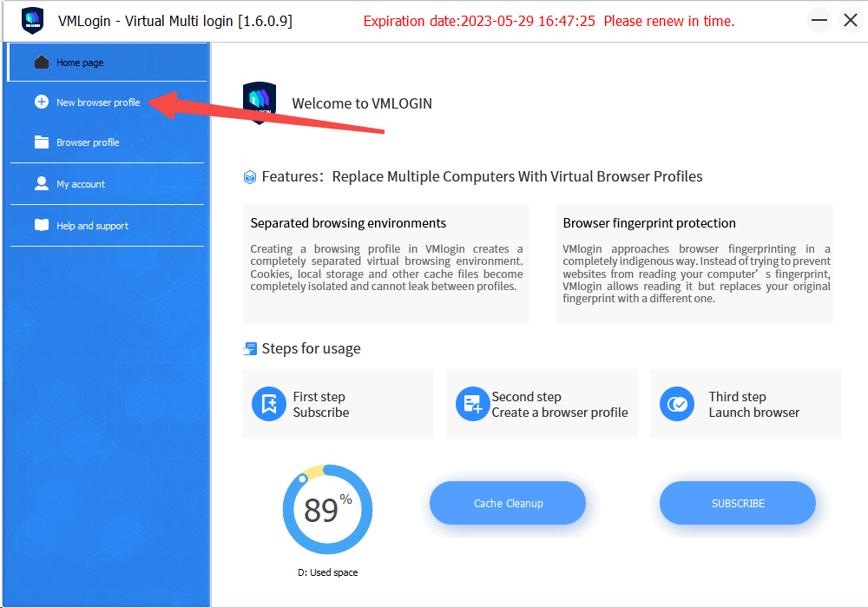
Task: Click the 89% disk usage ring
Action: point(328,510)
